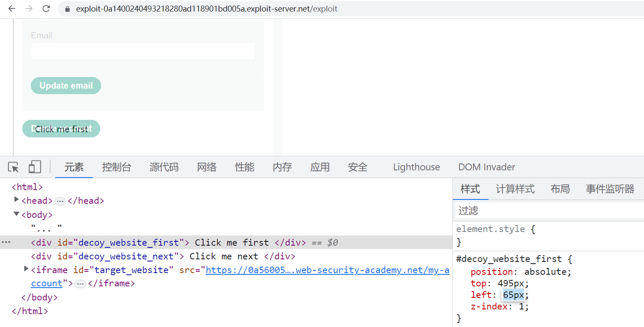Edit the 'absolute' position value
Image resolution: width=644 pixels, height=327 pixels.
pyautogui.click(x=545, y=271)
